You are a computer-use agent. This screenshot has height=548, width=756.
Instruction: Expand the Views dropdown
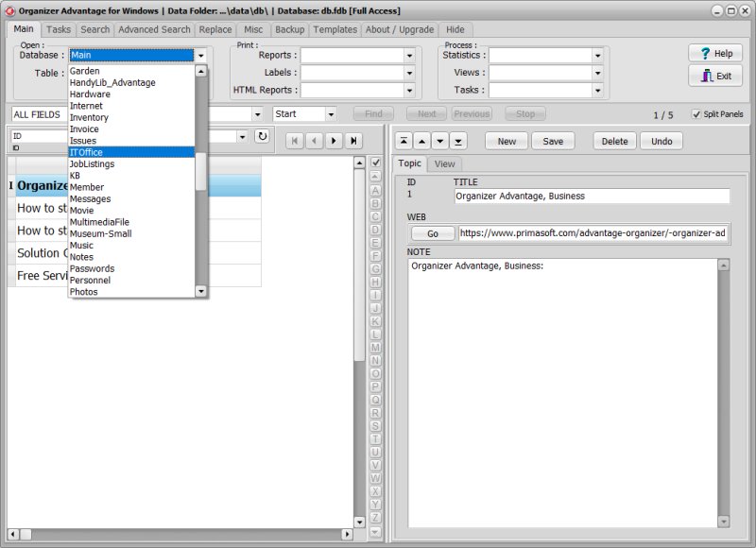[597, 73]
